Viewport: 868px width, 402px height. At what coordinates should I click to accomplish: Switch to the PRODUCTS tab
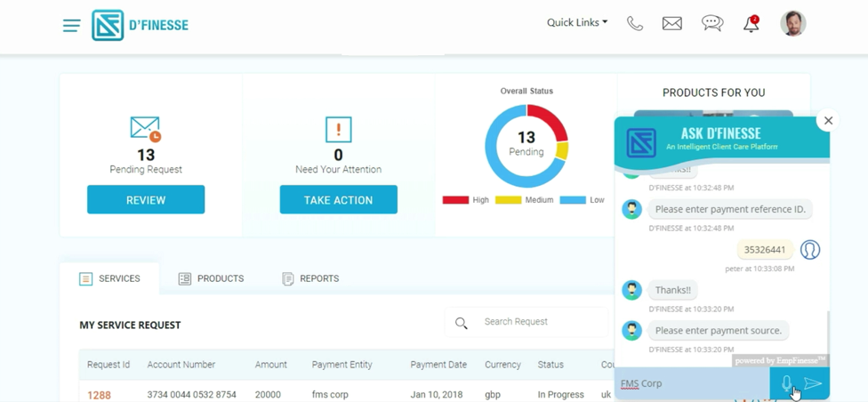211,278
